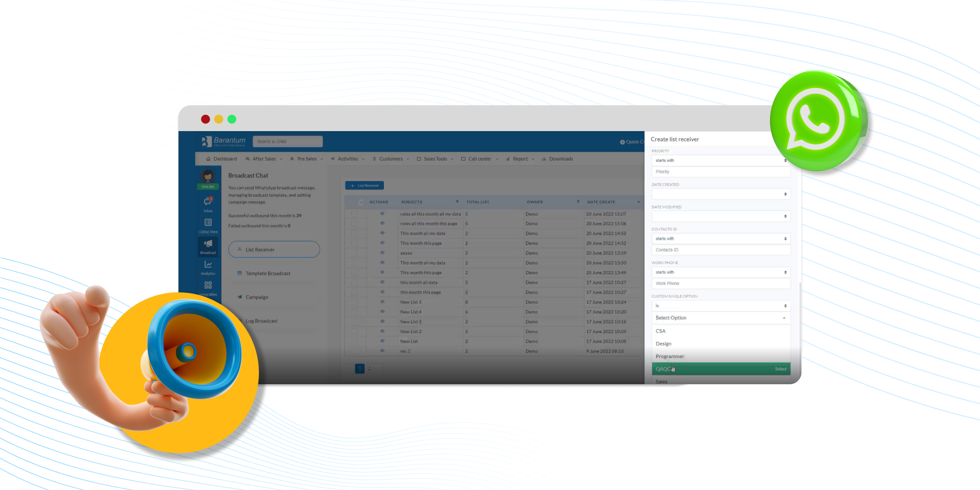View the New List 4 entry

pyautogui.click(x=382, y=312)
